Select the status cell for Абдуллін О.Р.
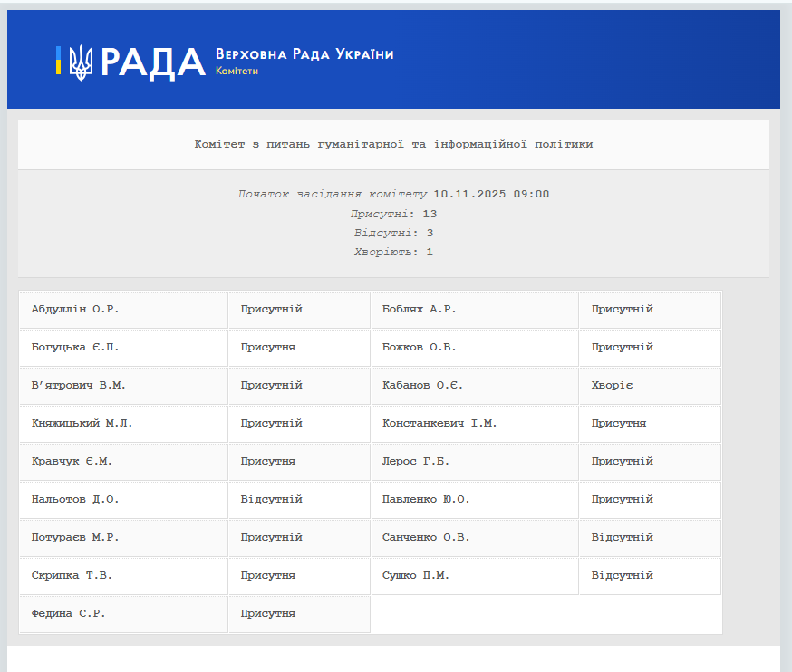The height and width of the screenshot is (672, 792). click(299, 310)
